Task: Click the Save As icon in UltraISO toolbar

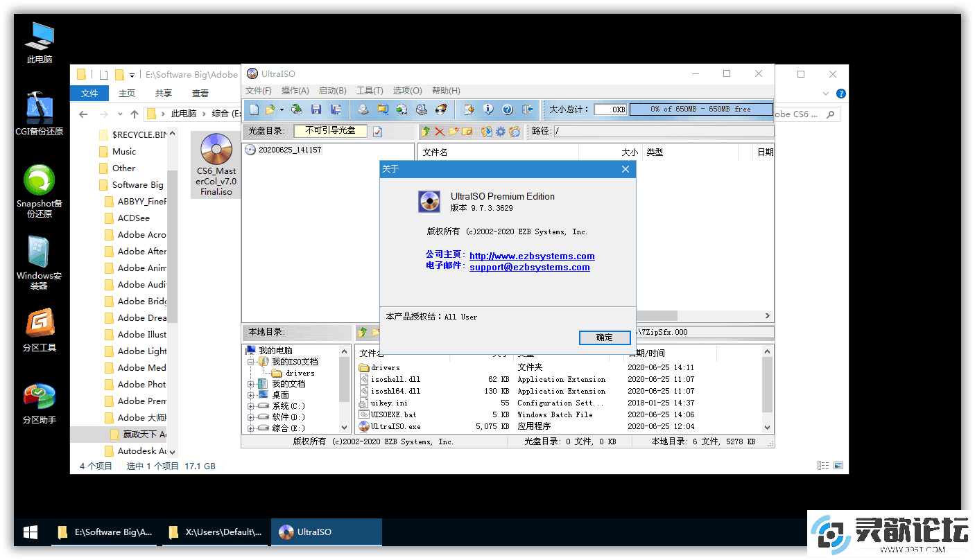Action: [x=336, y=110]
